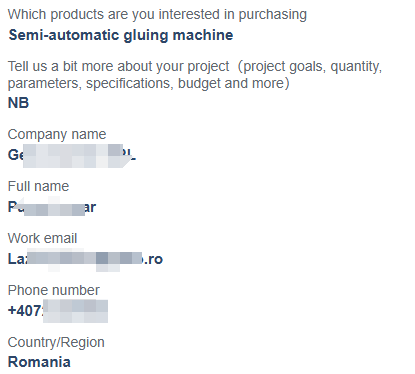
Task: Select the 'Country/Region' field label
Action: tap(56, 342)
